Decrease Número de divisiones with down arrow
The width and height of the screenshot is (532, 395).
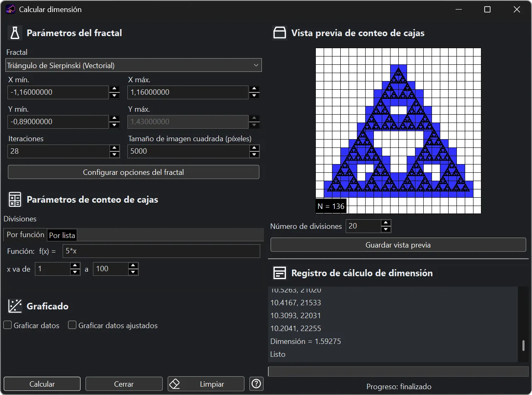coord(386,229)
